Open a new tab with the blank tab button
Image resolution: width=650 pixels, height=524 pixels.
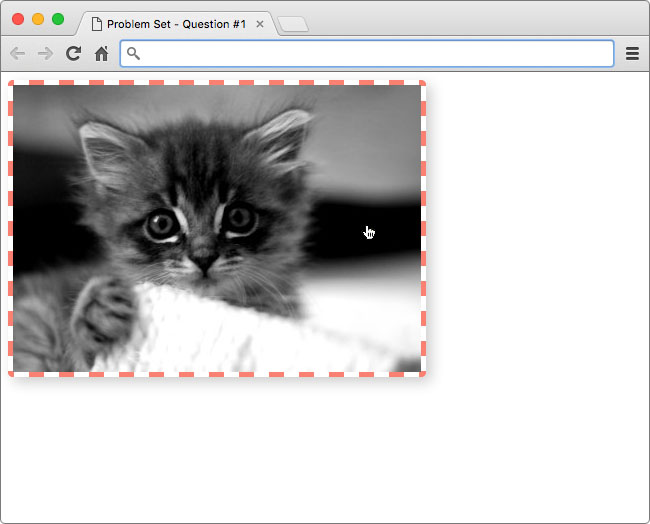(x=293, y=24)
